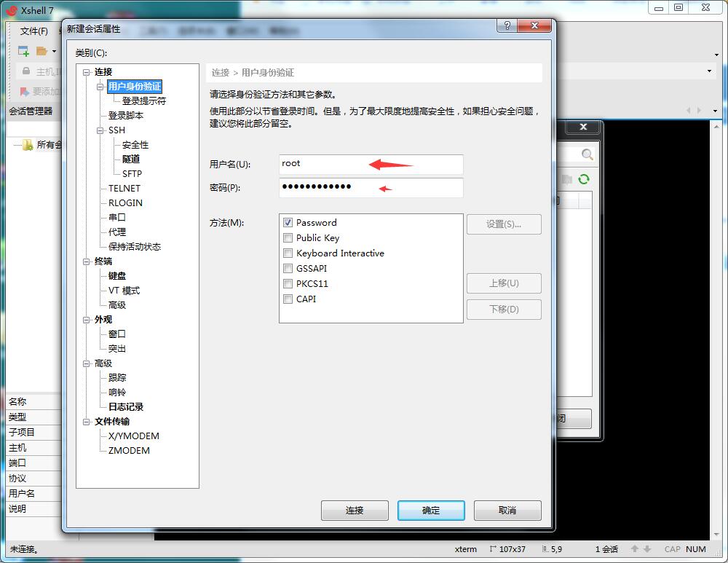Select 隧道 in the category tree
The width and height of the screenshot is (728, 563).
tap(131, 160)
